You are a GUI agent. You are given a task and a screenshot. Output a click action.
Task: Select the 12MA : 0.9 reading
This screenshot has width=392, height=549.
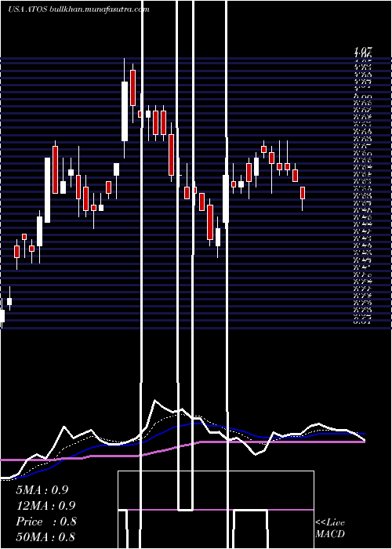(x=45, y=506)
